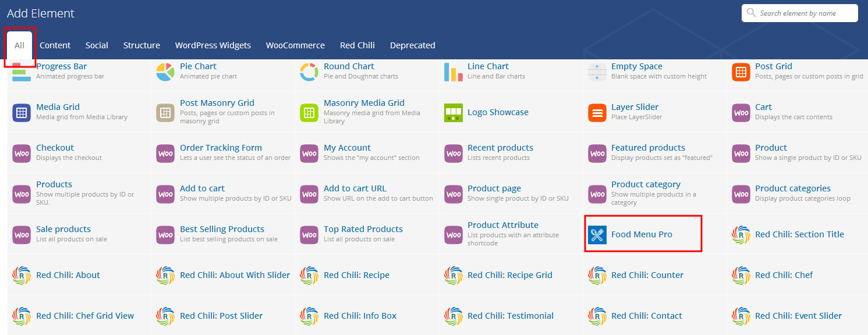Viewport: 868px width, 335px height.
Task: Click the Woo icon beside My Account
Action: tap(309, 154)
